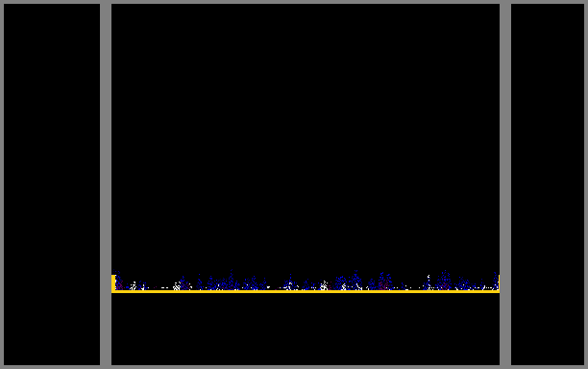
Task: Click the yellow wall stub at left end
Action: click(113, 283)
